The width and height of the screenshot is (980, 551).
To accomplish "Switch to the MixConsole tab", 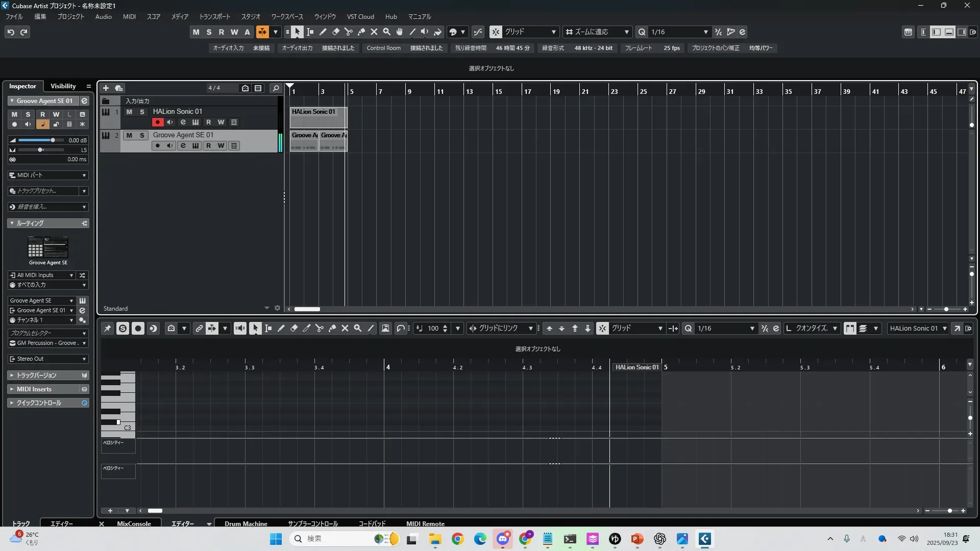I will point(134,523).
